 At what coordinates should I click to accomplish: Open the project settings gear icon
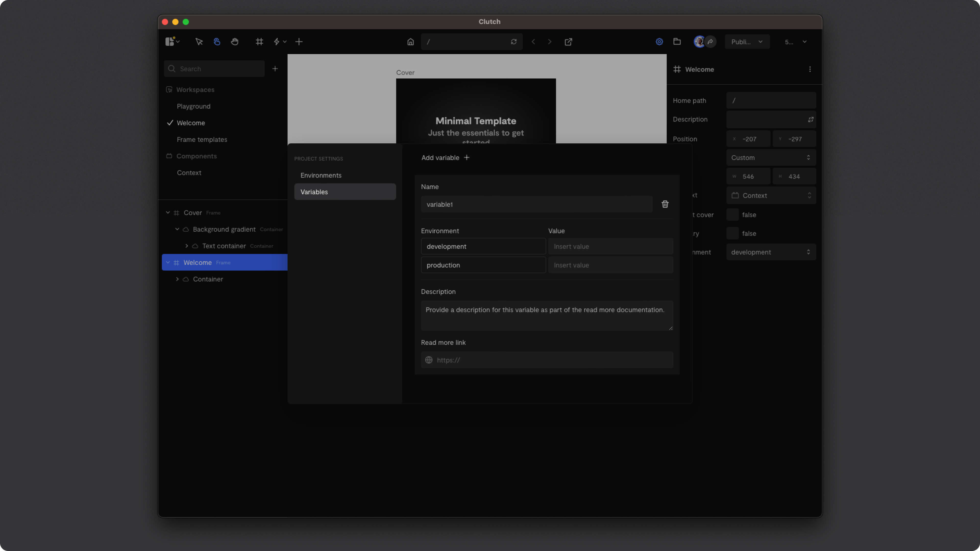659,42
